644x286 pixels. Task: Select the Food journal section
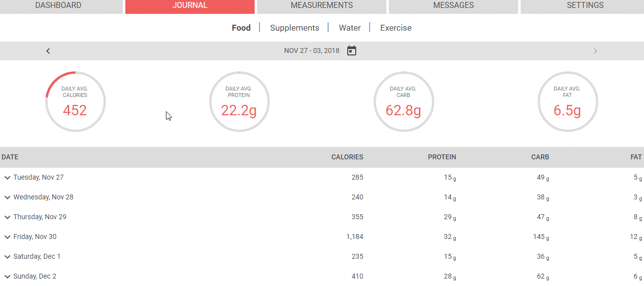[x=241, y=28]
